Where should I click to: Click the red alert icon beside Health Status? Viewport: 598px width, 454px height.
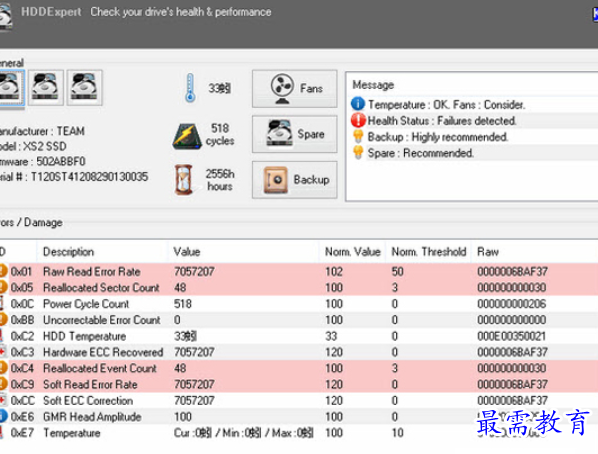358,120
